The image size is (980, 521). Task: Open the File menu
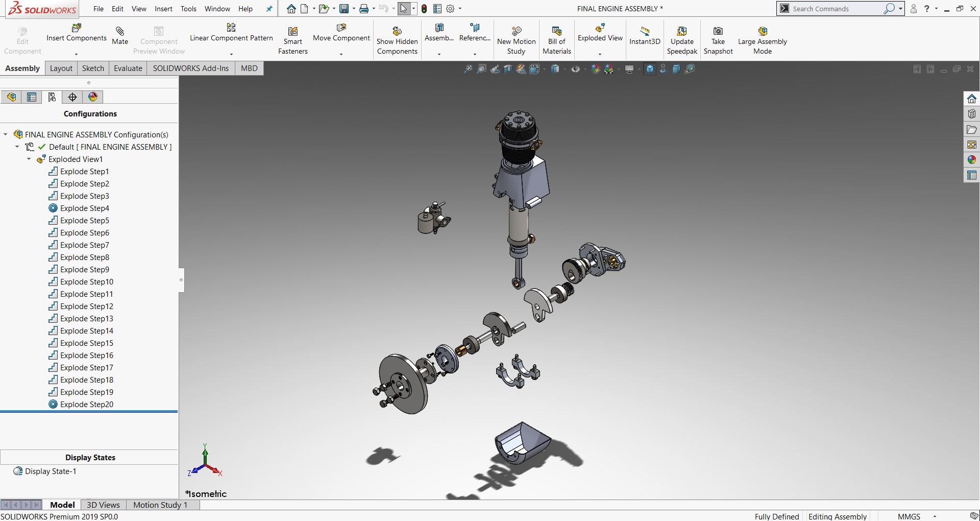pos(99,9)
